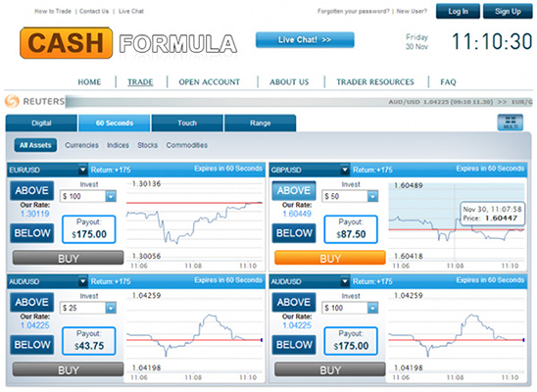Image resolution: width=537 pixels, height=392 pixels.
Task: Click Forgotten your password? link
Action: coord(353,12)
